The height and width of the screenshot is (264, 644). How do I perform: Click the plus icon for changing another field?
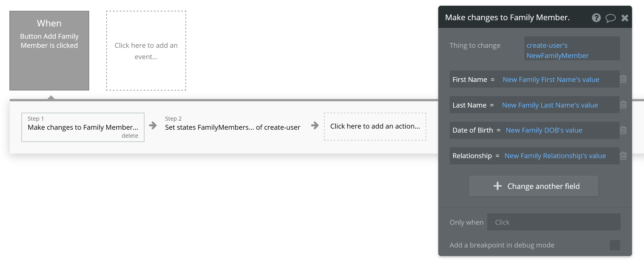click(498, 186)
